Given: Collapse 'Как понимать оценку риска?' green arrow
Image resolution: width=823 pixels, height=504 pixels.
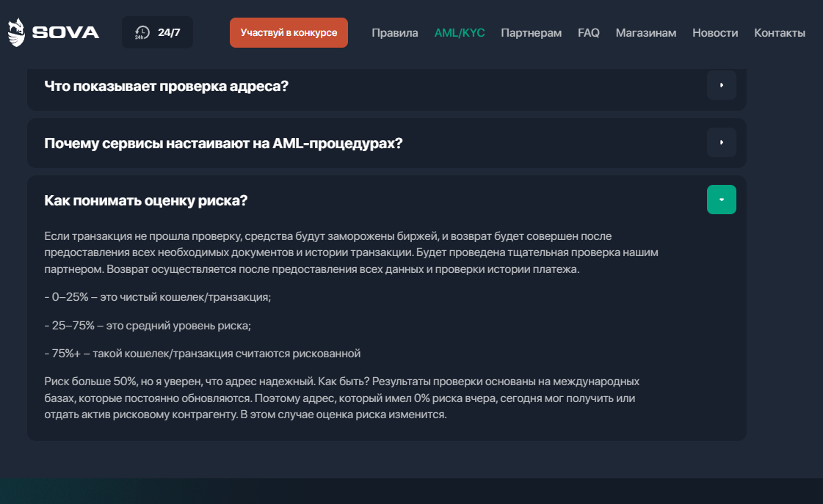Looking at the screenshot, I should pyautogui.click(x=722, y=200).
